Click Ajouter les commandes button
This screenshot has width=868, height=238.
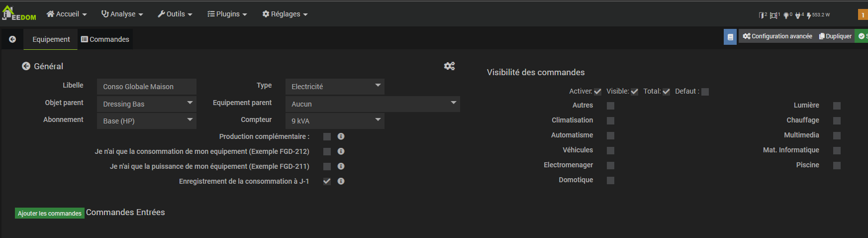click(x=50, y=213)
